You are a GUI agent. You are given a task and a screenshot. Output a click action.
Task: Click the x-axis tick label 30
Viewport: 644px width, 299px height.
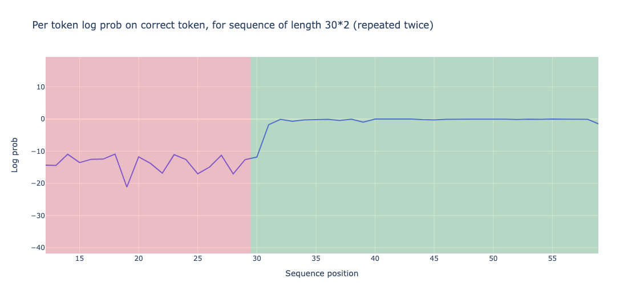tap(257, 259)
